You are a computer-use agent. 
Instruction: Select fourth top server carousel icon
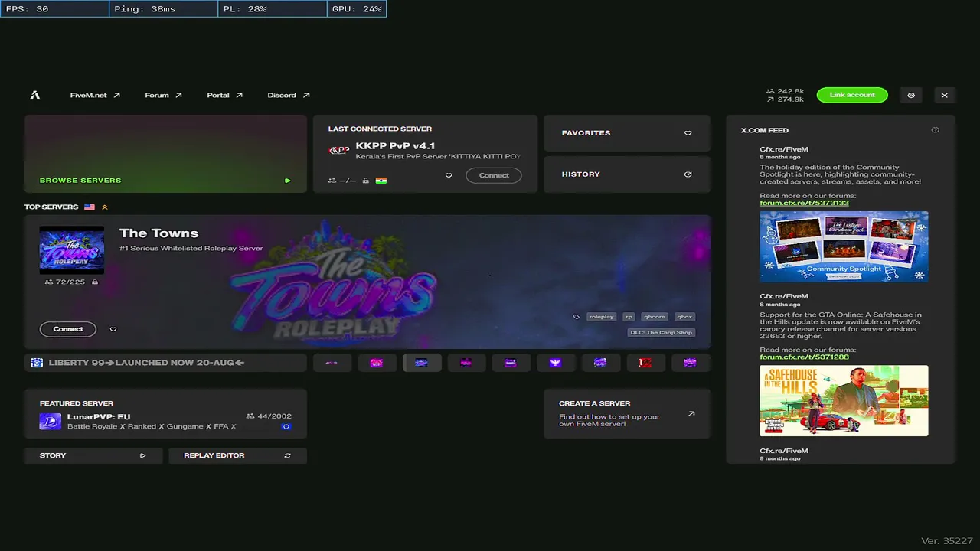click(466, 363)
